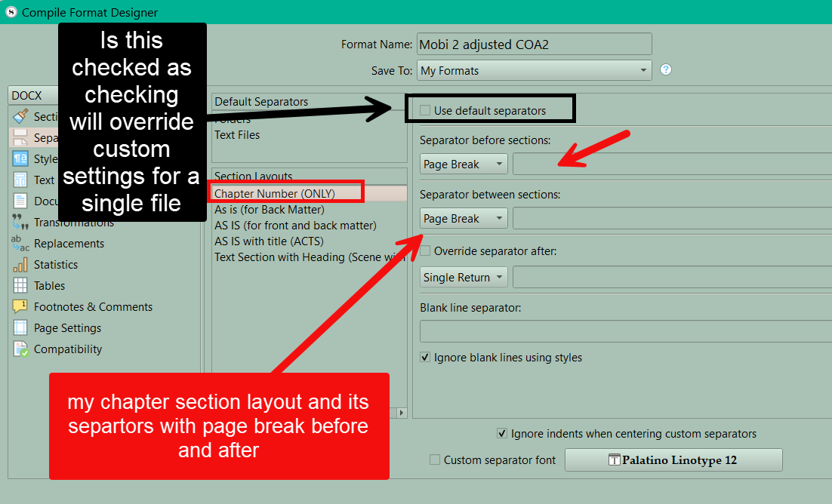This screenshot has width=832, height=504.
Task: Expand Separator before sections Page Break dropdown
Action: coord(464,164)
